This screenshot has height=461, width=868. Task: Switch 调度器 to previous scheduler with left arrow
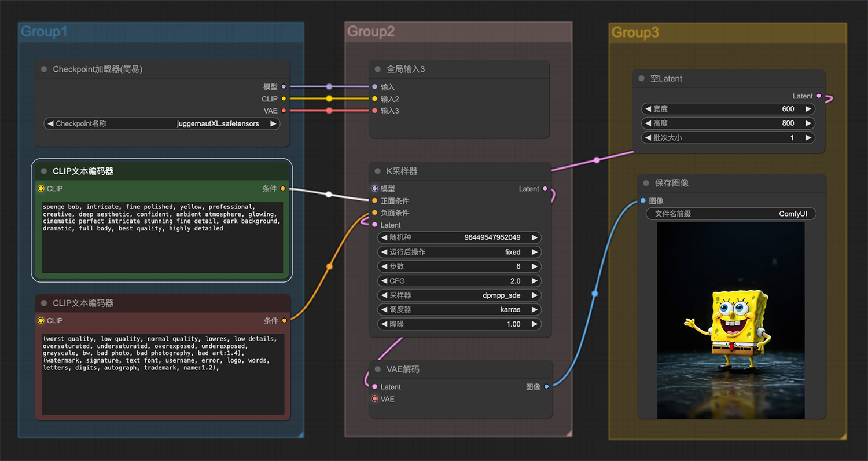point(384,310)
